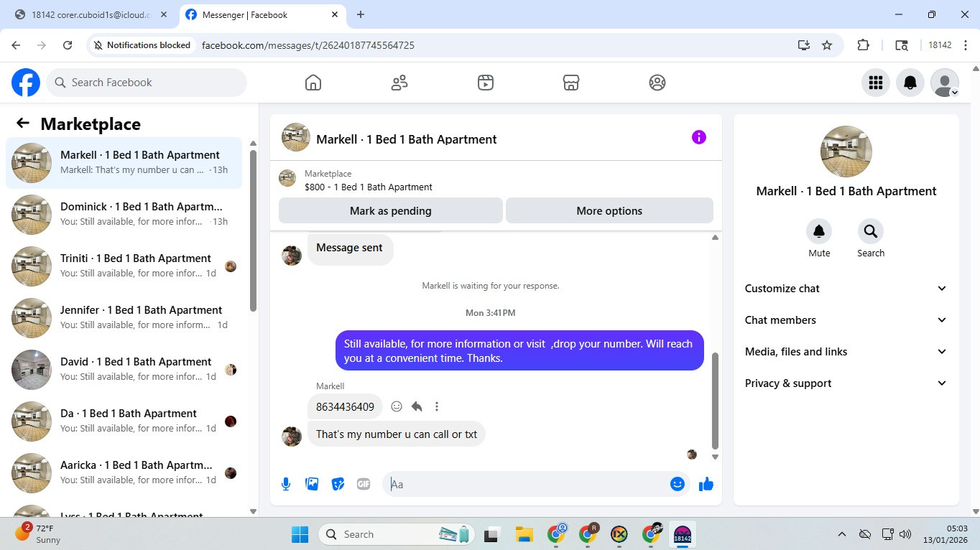Attach a file image icon
Viewport: 980px width, 550px height.
[x=312, y=484]
